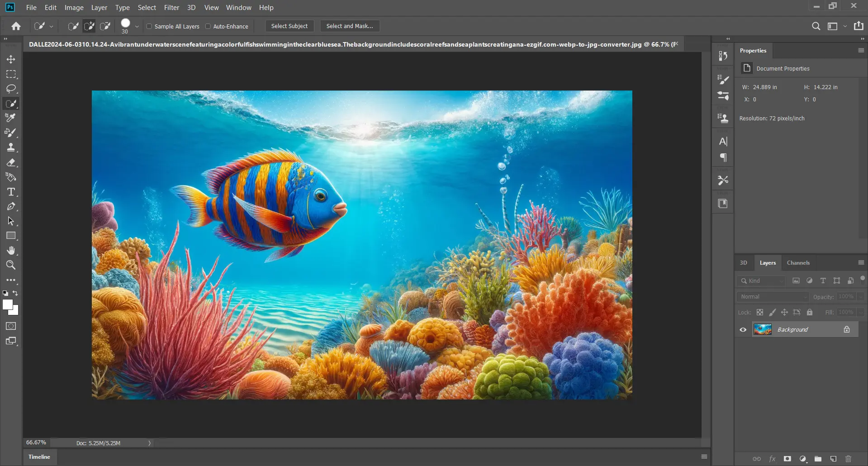Expand the status bar info arrow

tap(149, 443)
